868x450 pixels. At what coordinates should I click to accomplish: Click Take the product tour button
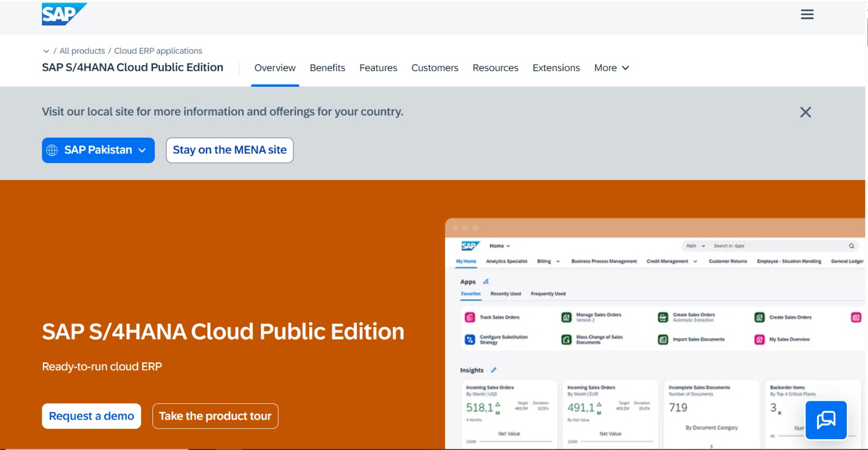[215, 416]
